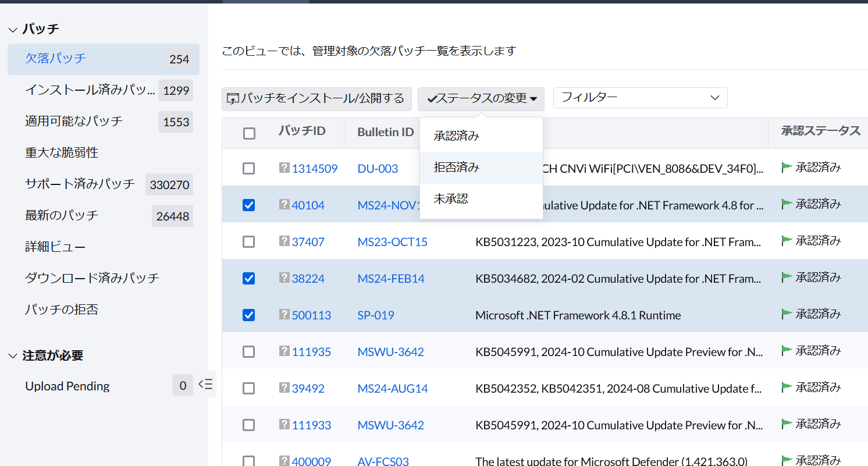Collapse the 注意が必要 sidebar section

(13, 355)
